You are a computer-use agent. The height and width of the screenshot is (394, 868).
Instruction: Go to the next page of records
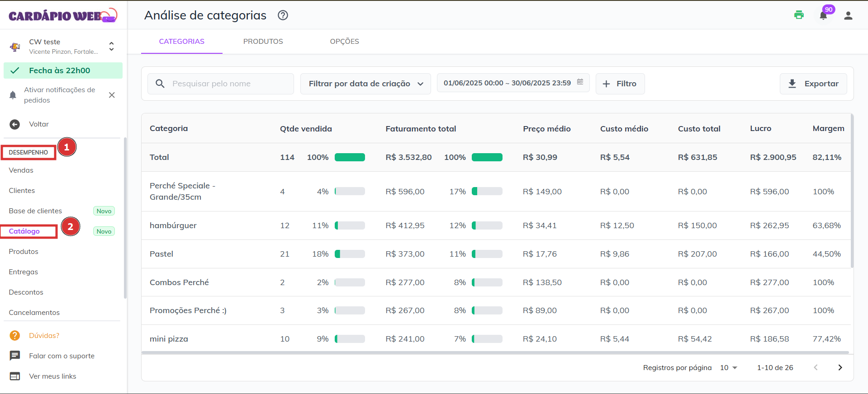click(x=840, y=368)
